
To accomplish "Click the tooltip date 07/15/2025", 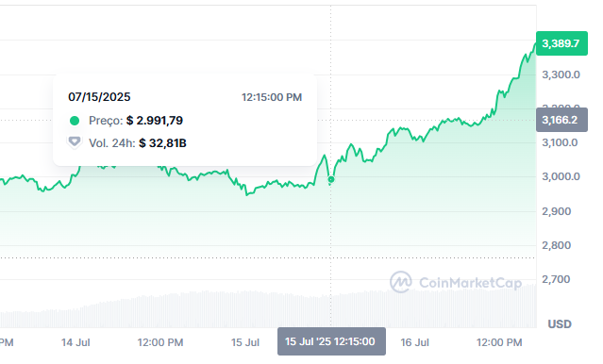I will 99,97.
